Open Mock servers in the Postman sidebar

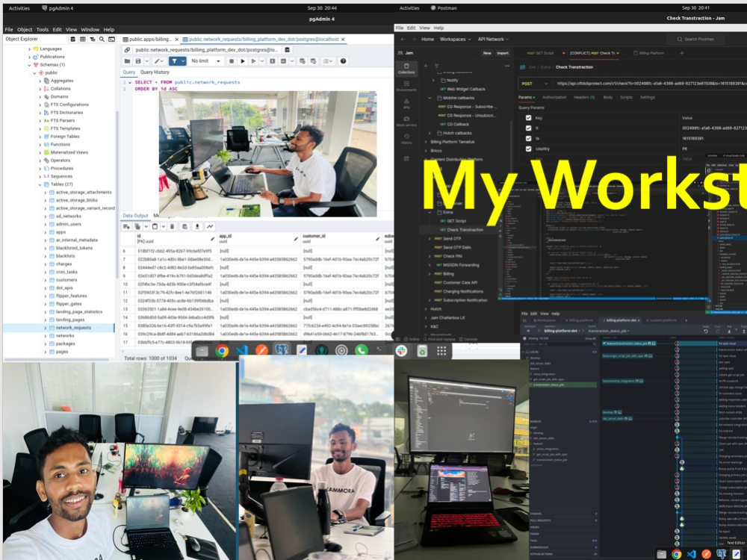406,121
